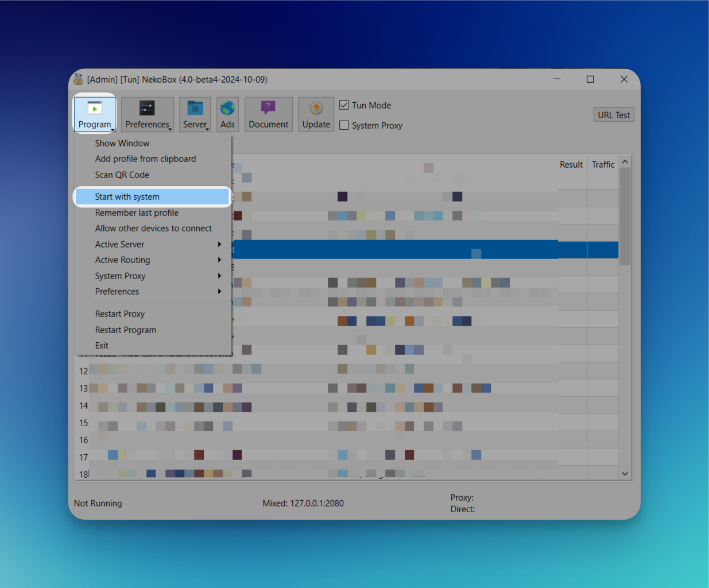Select Exit in the Program menu

pos(153,346)
